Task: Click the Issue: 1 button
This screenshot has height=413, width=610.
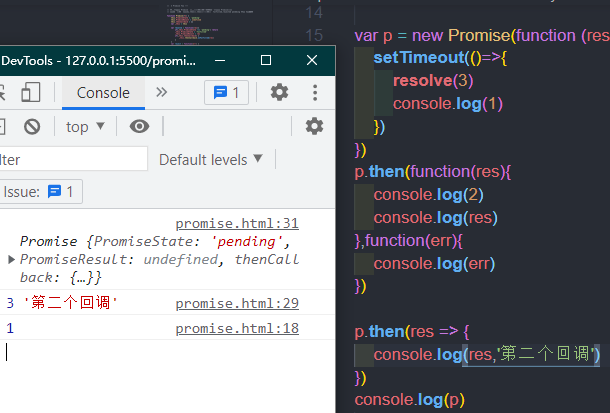Action: click(40, 192)
